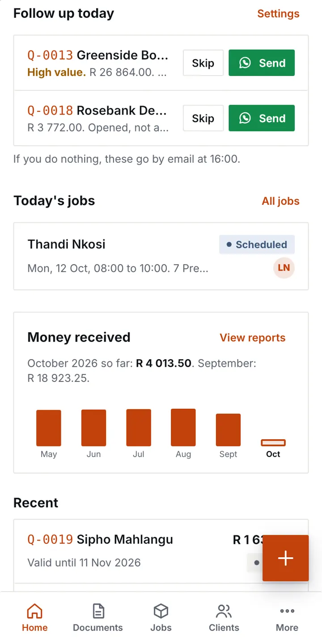
Task: Select the May bar in chart
Action: point(49,428)
